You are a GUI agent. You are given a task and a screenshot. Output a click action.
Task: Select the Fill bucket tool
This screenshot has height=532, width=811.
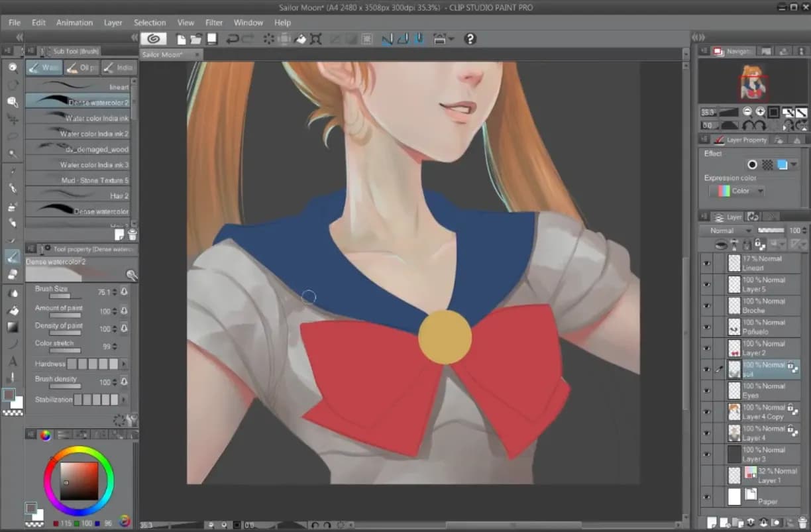pos(13,309)
